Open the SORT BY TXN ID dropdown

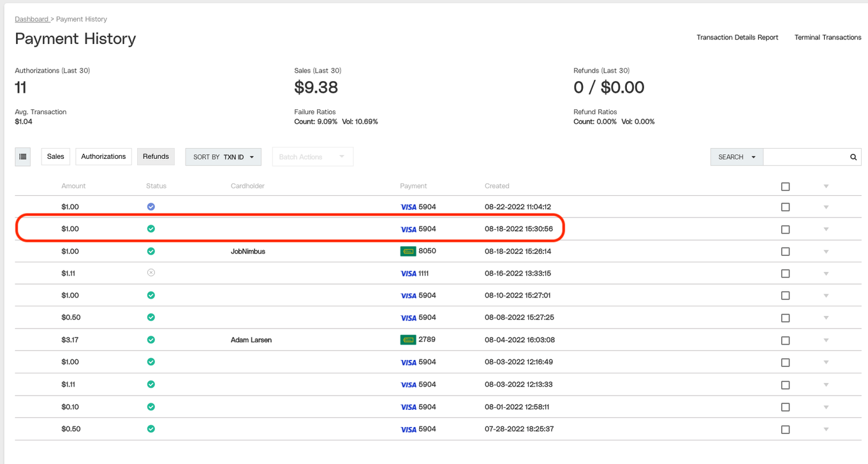[x=223, y=156]
